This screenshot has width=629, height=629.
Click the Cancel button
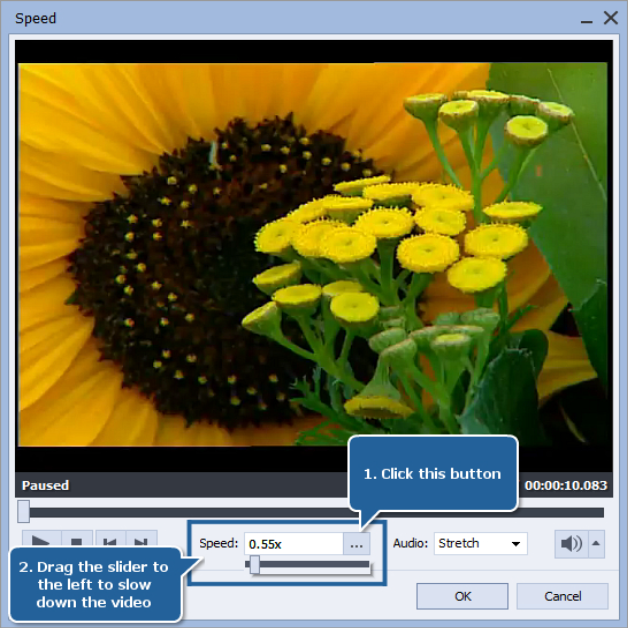562,597
